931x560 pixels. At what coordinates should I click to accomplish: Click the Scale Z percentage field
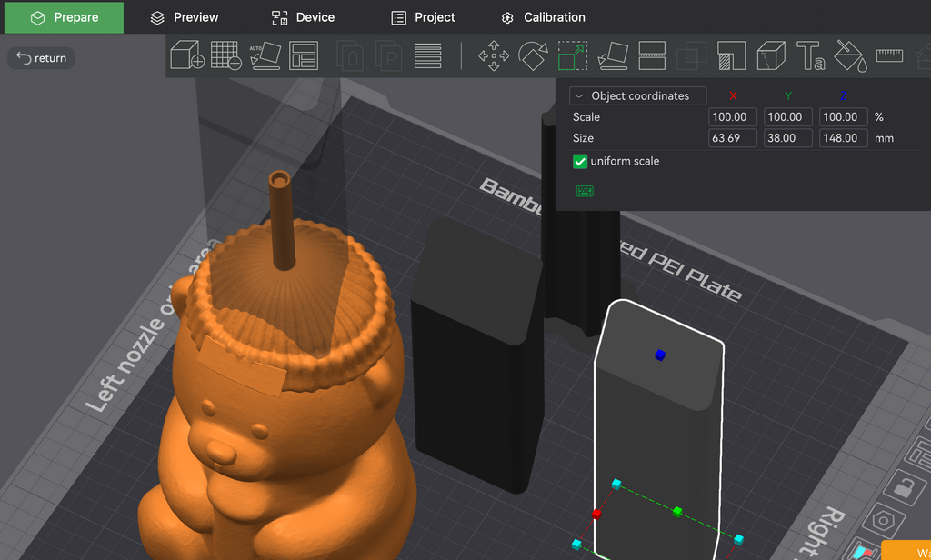843,117
